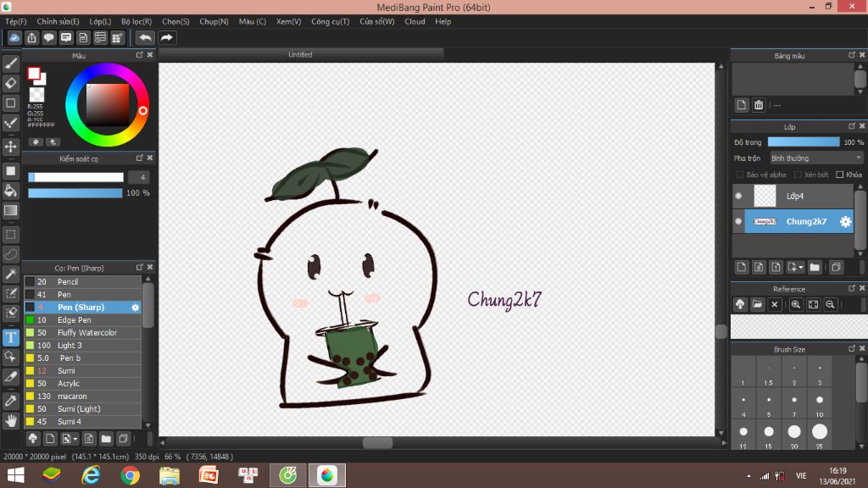
Task: Zoom in on the Reference panel
Action: point(795,304)
